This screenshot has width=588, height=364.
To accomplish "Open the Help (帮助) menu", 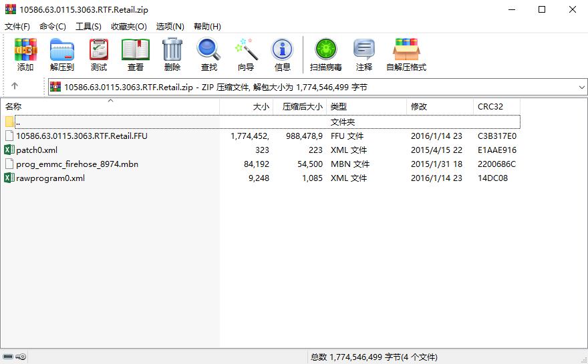I will point(207,27).
